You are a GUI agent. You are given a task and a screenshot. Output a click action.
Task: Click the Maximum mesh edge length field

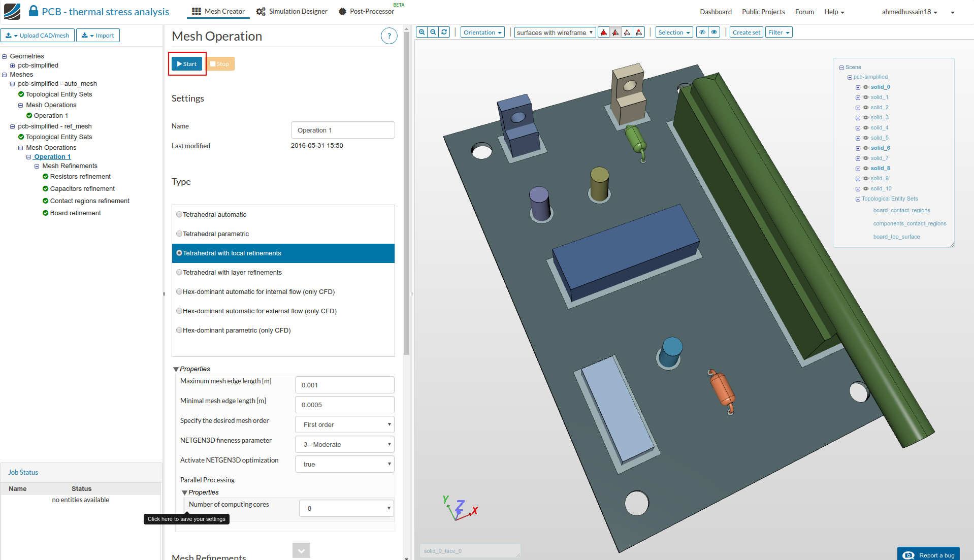pyautogui.click(x=344, y=385)
